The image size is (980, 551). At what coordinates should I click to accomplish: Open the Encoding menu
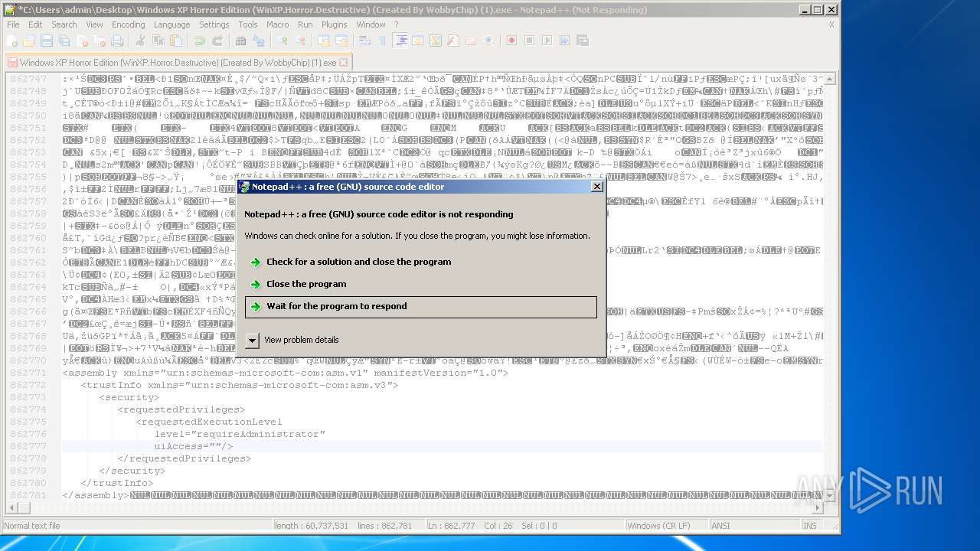128,24
